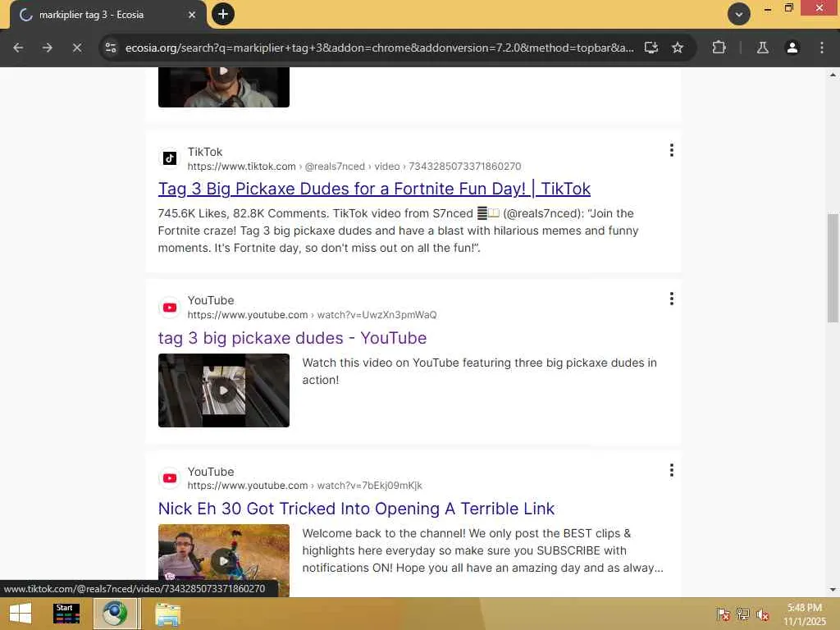Screen dimensions: 840x630
Task: Open the tab search dropdown arrow
Action: click(x=739, y=15)
